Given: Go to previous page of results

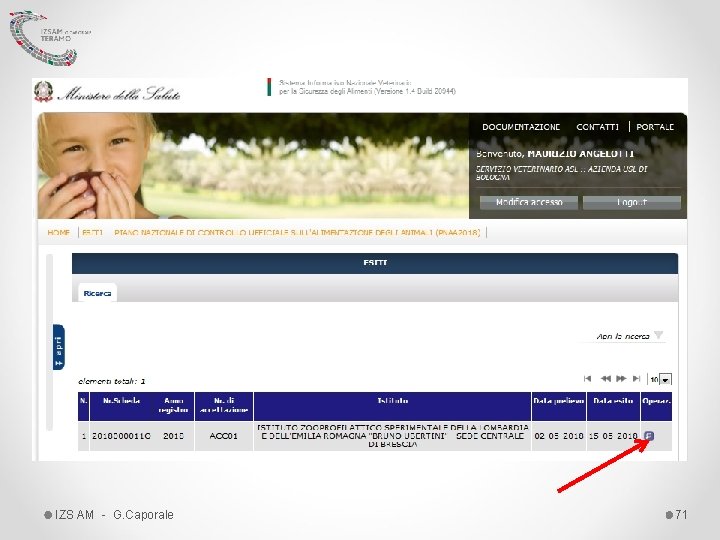Looking at the screenshot, I should pyautogui.click(x=606, y=379).
